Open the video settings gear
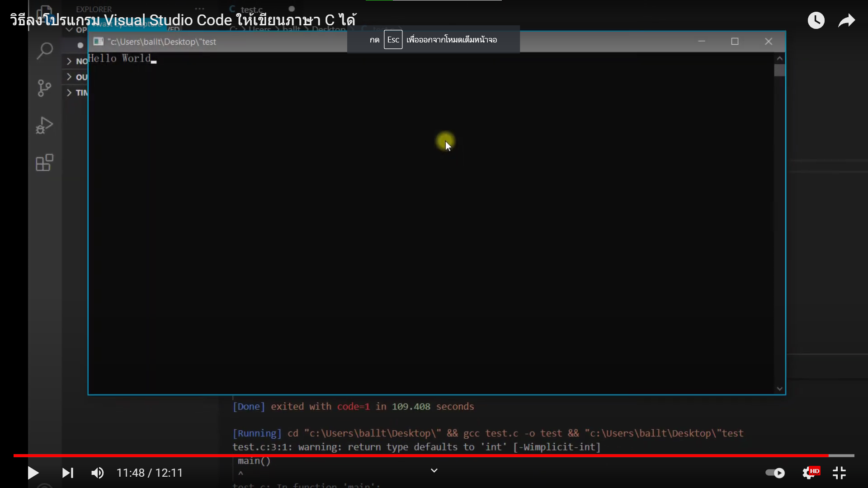The height and width of the screenshot is (488, 868). coord(810,473)
